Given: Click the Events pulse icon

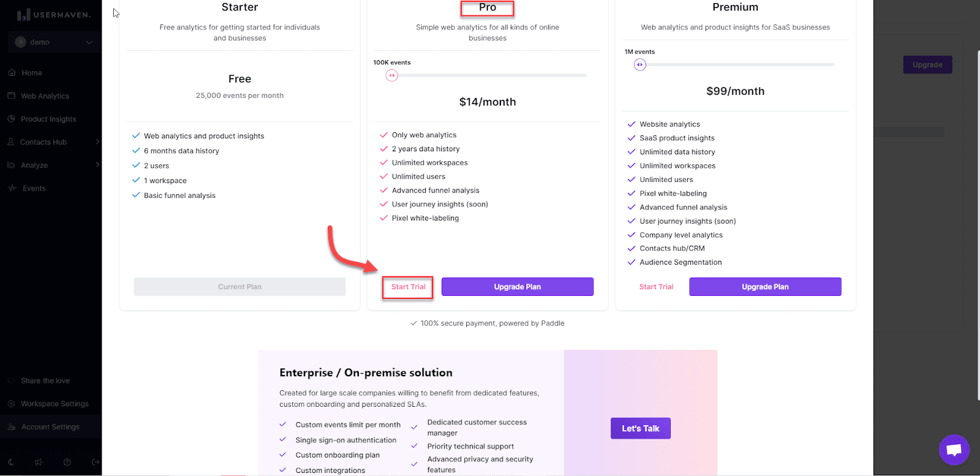Looking at the screenshot, I should point(12,188).
